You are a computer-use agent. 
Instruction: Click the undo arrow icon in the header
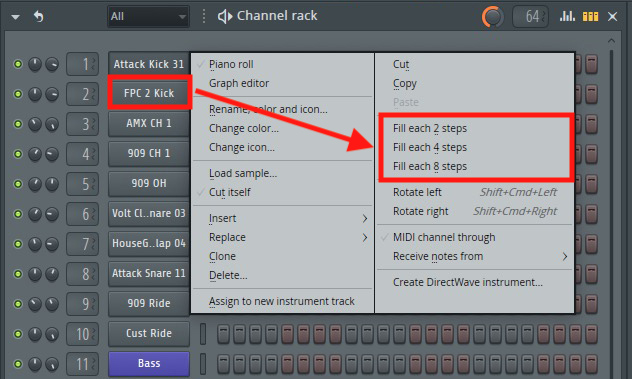[38, 16]
